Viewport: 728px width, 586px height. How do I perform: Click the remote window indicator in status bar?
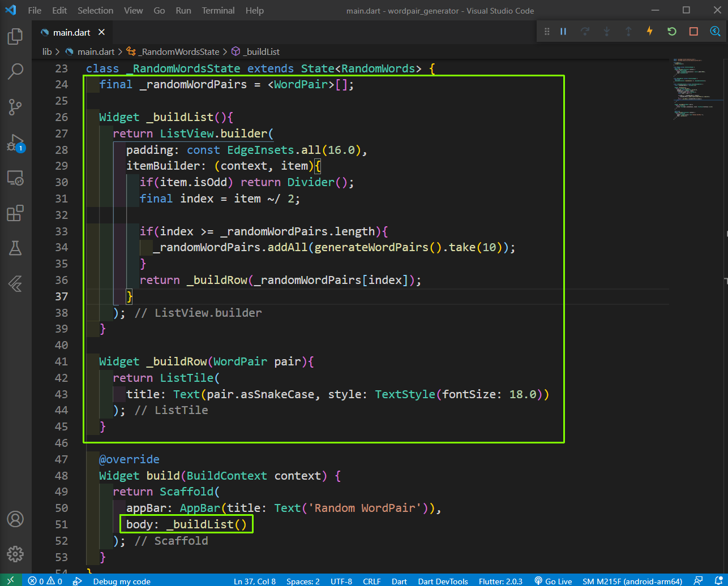click(x=11, y=581)
